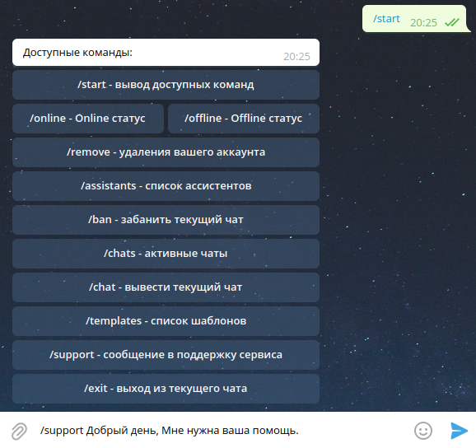Click the /start command button
This screenshot has width=476, height=448.
166,85
